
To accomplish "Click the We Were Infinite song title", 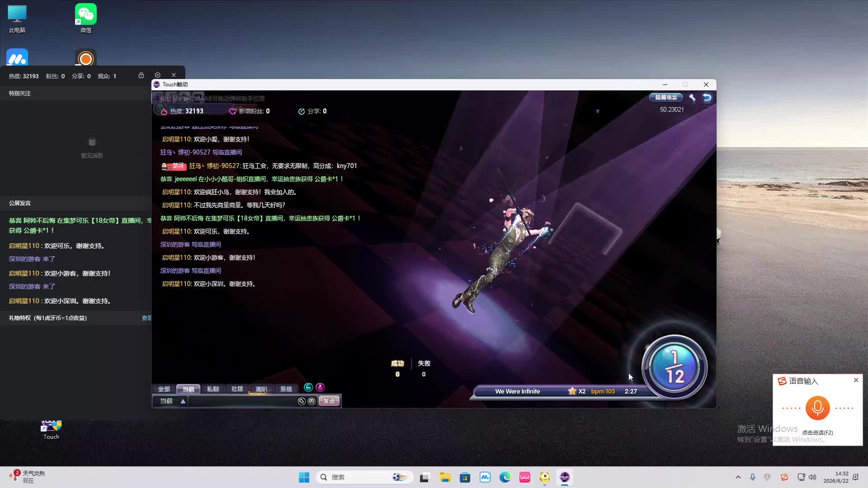I will [x=517, y=391].
